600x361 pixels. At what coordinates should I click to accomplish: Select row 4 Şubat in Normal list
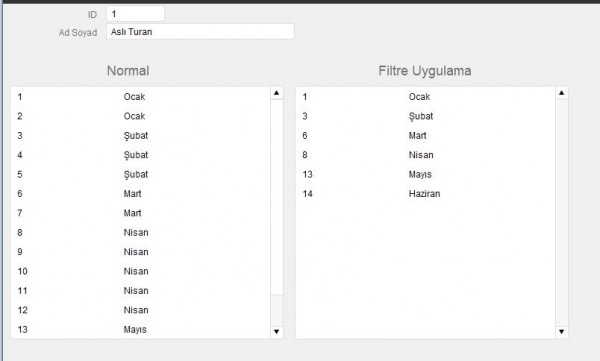[x=140, y=155]
